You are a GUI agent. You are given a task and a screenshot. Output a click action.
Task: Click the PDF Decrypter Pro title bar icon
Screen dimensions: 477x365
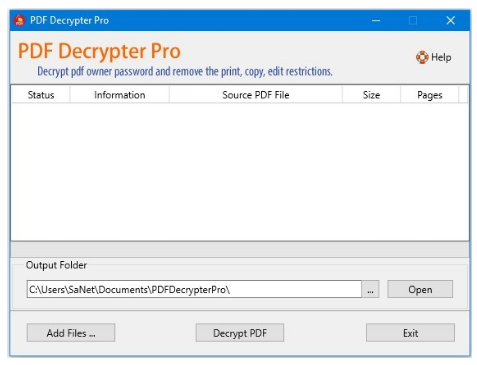[19, 20]
